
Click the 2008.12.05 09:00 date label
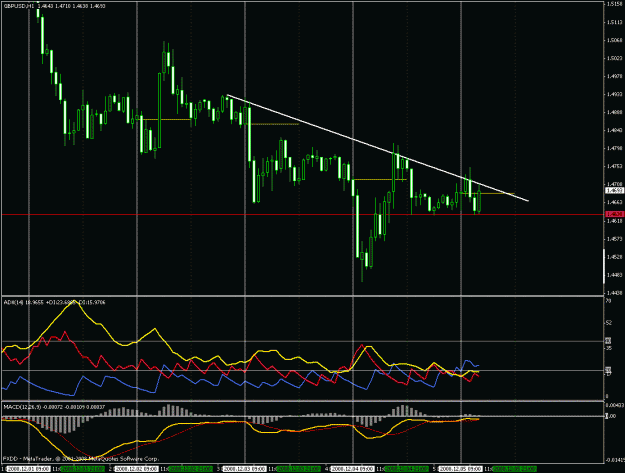[x=461, y=469]
